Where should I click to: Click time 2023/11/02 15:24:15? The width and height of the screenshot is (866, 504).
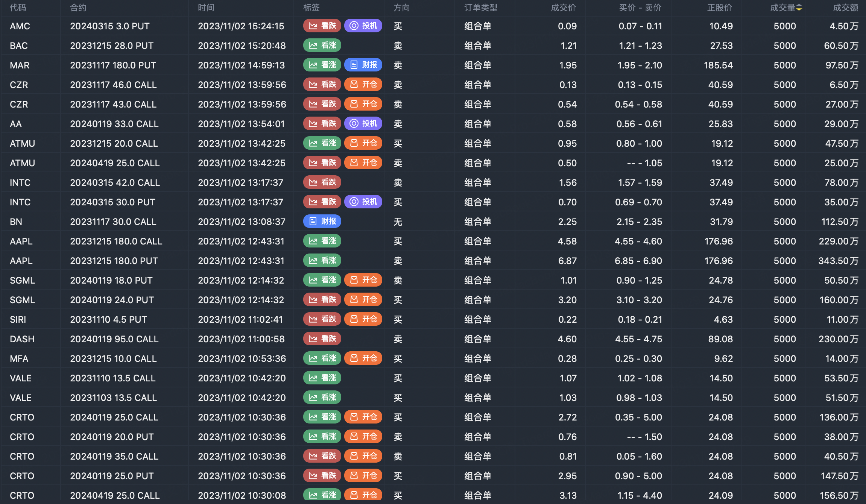pyautogui.click(x=241, y=26)
